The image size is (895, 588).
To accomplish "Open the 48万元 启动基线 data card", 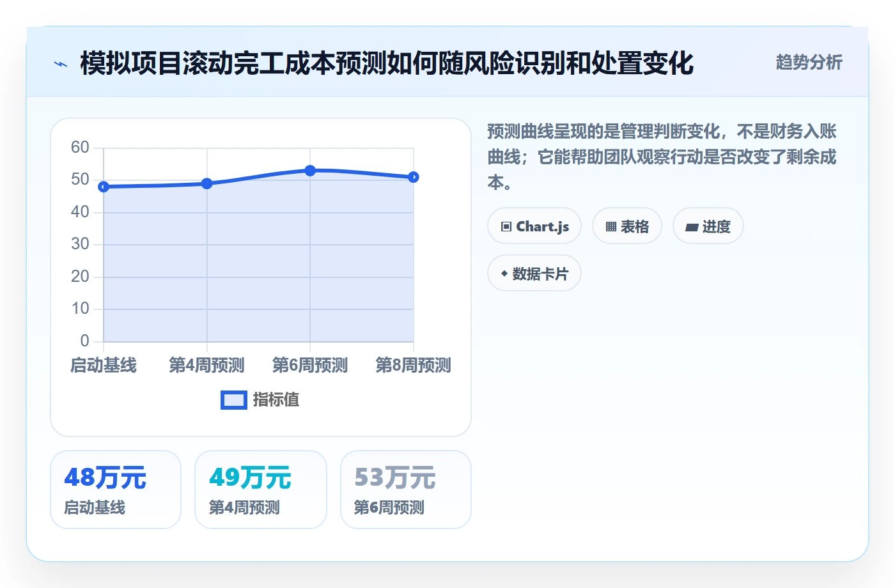I will [116, 490].
